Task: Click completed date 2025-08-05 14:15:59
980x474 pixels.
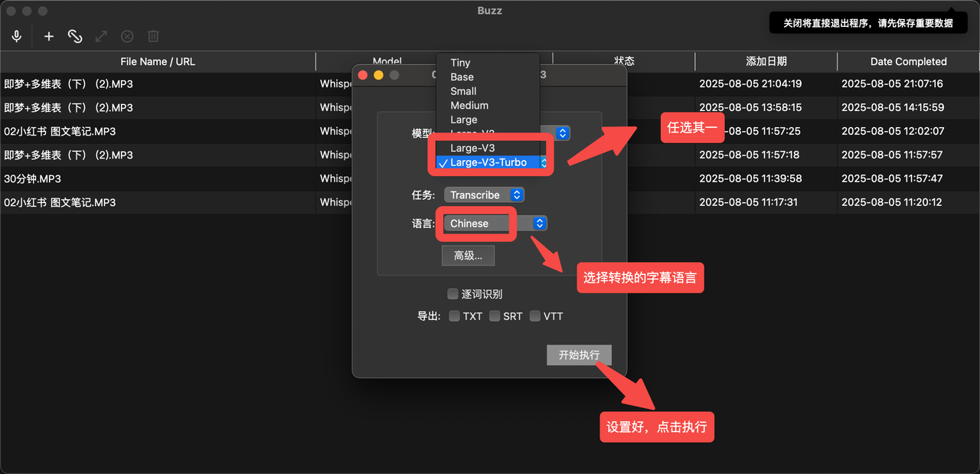Action: tap(892, 107)
